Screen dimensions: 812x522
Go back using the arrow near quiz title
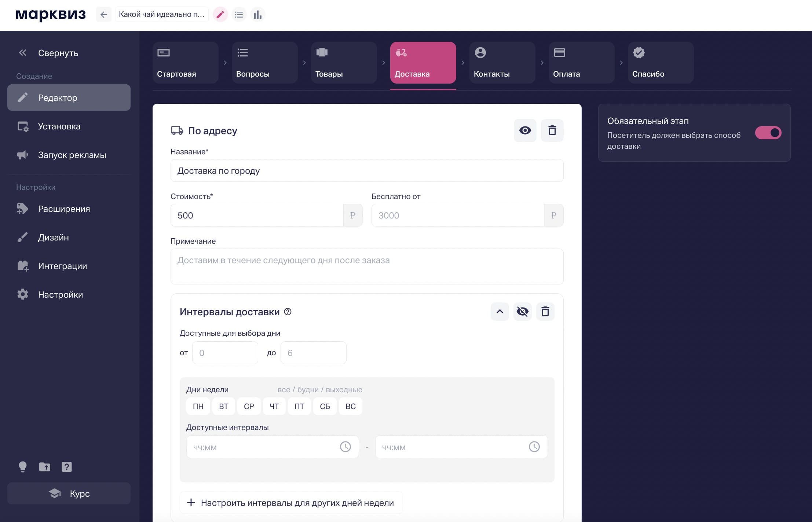pos(104,14)
